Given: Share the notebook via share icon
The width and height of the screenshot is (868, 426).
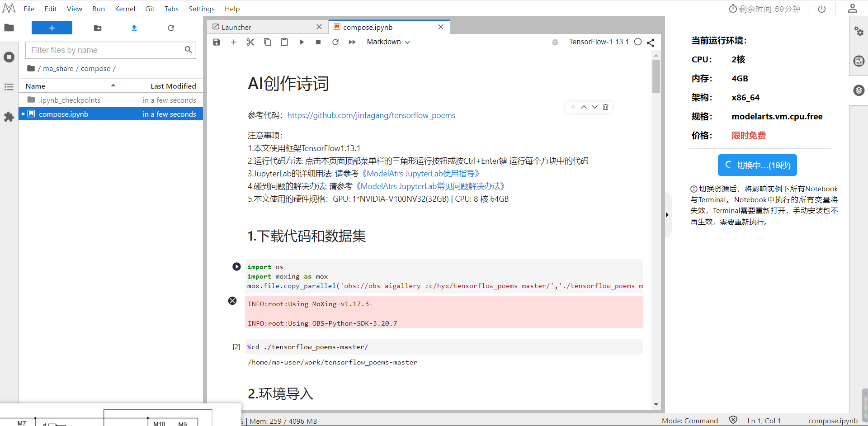Looking at the screenshot, I should point(651,43).
